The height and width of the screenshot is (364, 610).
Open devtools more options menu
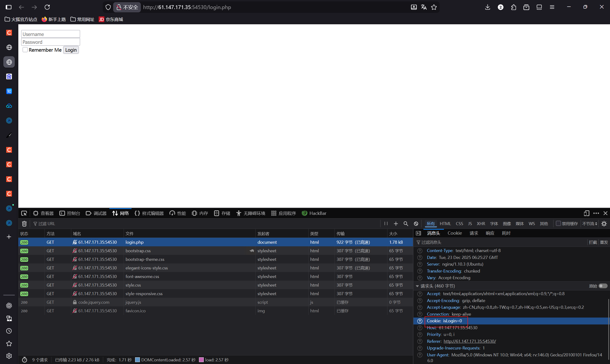(596, 213)
